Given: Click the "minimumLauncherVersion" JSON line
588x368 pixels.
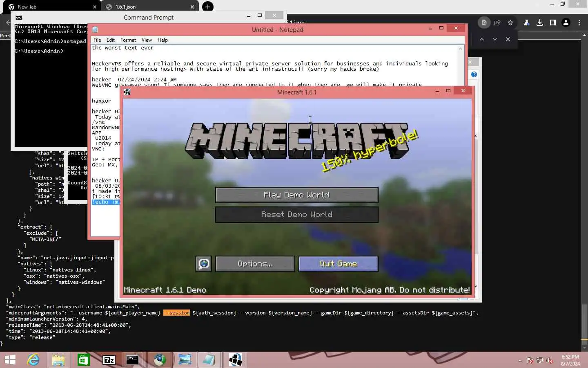Looking at the screenshot, I should [46, 319].
